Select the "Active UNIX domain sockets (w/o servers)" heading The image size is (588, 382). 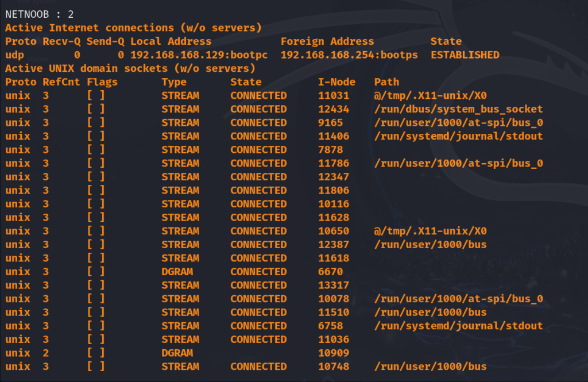(130, 69)
